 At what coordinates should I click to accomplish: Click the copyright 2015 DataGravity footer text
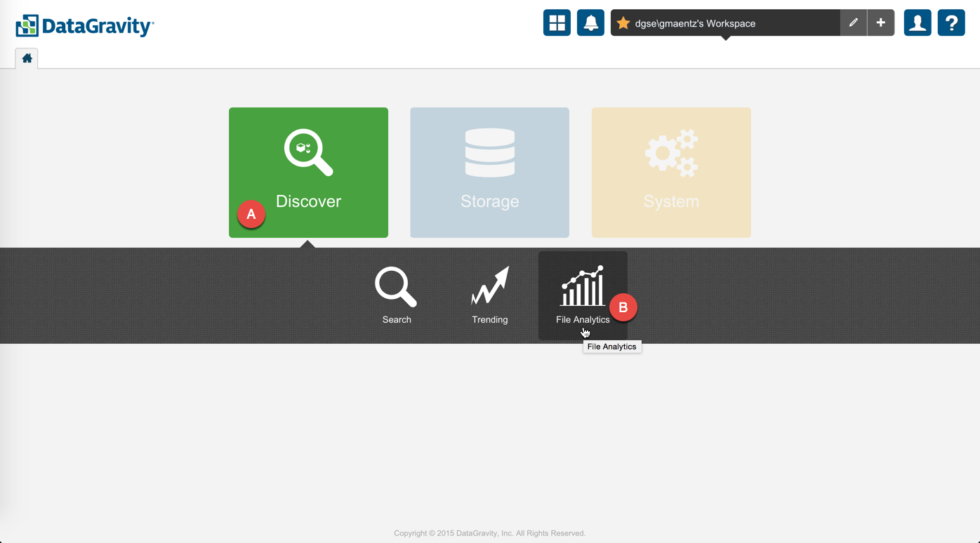pos(490,533)
